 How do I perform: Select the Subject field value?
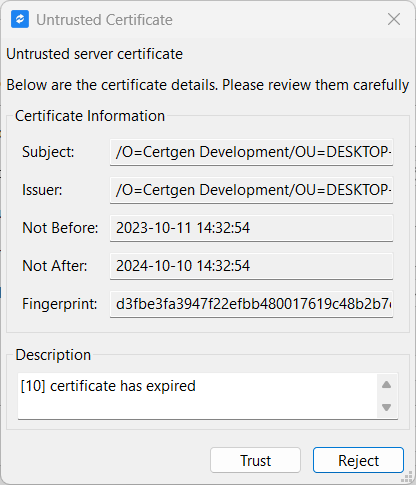[x=251, y=152]
